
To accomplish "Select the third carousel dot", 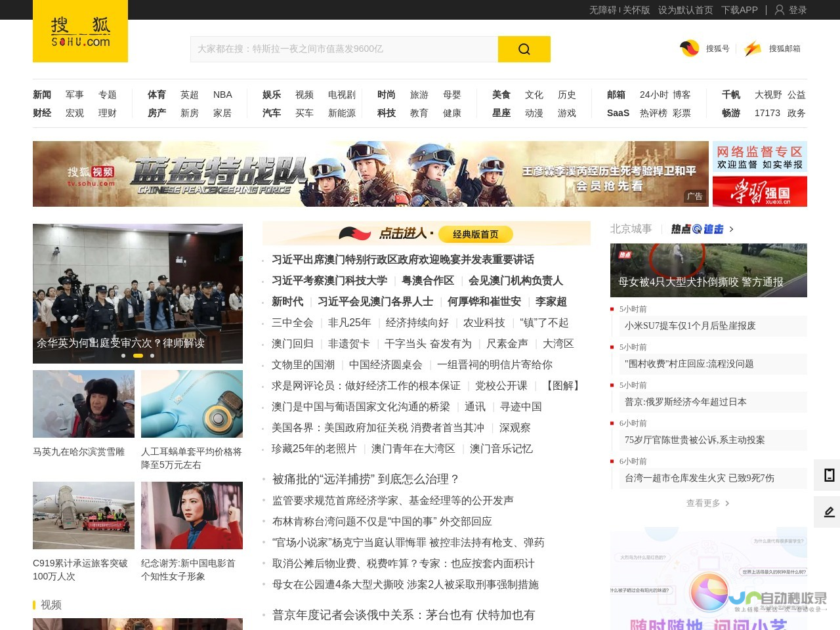I will 152,356.
